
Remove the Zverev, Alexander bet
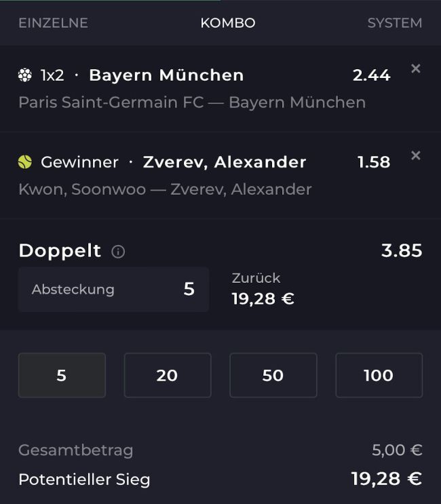pyautogui.click(x=416, y=155)
